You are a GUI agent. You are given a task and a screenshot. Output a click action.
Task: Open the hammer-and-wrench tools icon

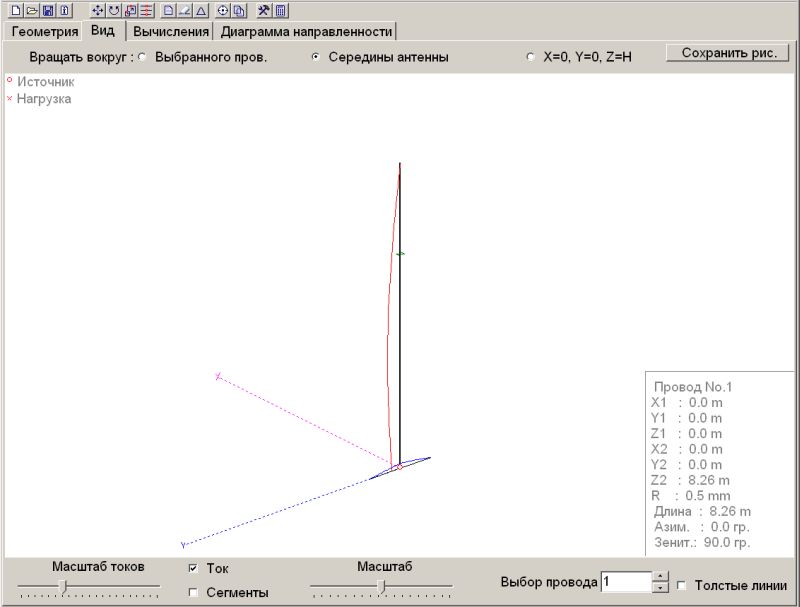pyautogui.click(x=264, y=10)
